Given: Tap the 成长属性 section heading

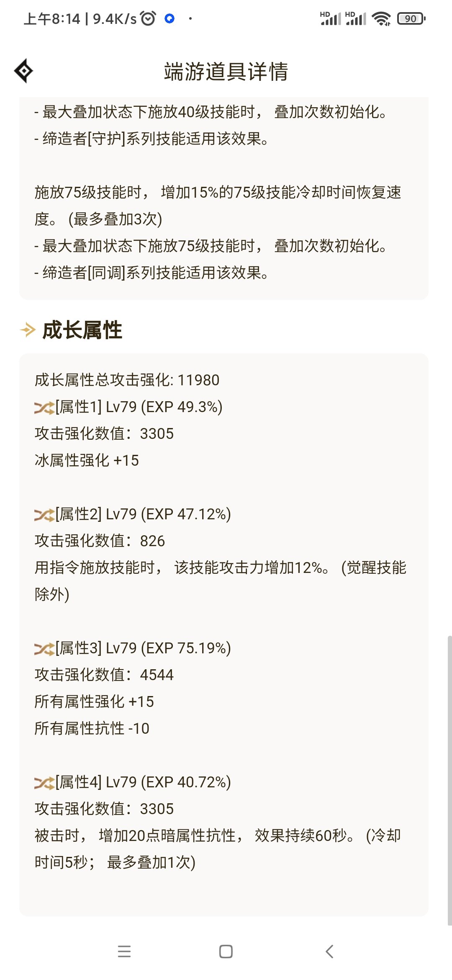Looking at the screenshot, I should (82, 330).
